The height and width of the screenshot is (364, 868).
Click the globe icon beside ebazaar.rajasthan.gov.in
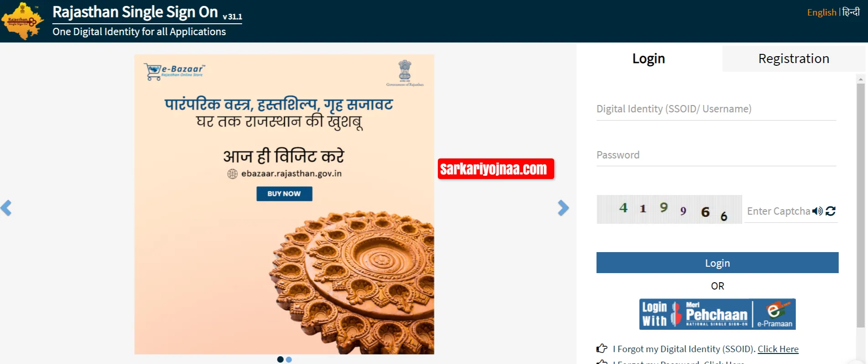click(233, 174)
